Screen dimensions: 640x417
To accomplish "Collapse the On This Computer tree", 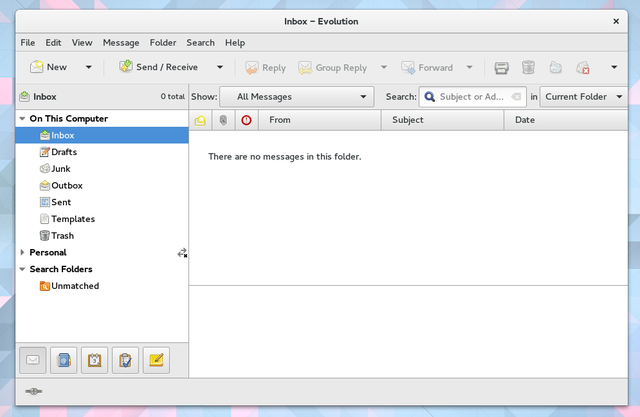I will click(22, 119).
